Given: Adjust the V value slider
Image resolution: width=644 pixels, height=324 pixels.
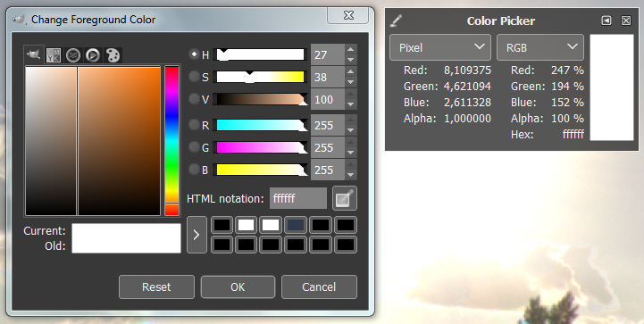Looking at the screenshot, I should click(261, 99).
